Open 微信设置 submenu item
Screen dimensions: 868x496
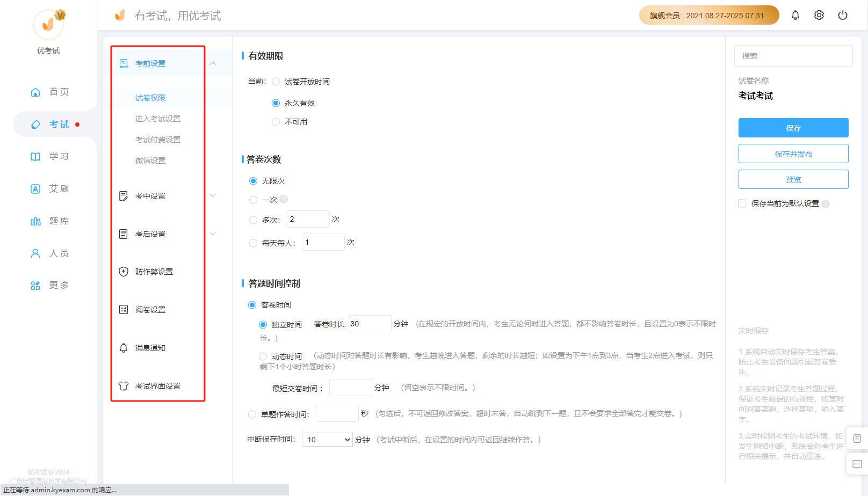(150, 161)
